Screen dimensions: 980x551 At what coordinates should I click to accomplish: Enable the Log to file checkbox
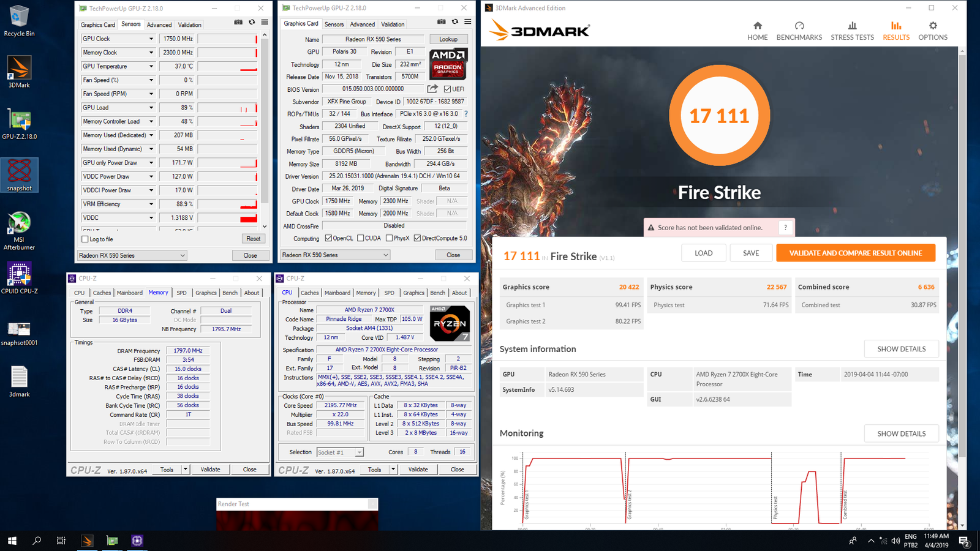point(85,239)
